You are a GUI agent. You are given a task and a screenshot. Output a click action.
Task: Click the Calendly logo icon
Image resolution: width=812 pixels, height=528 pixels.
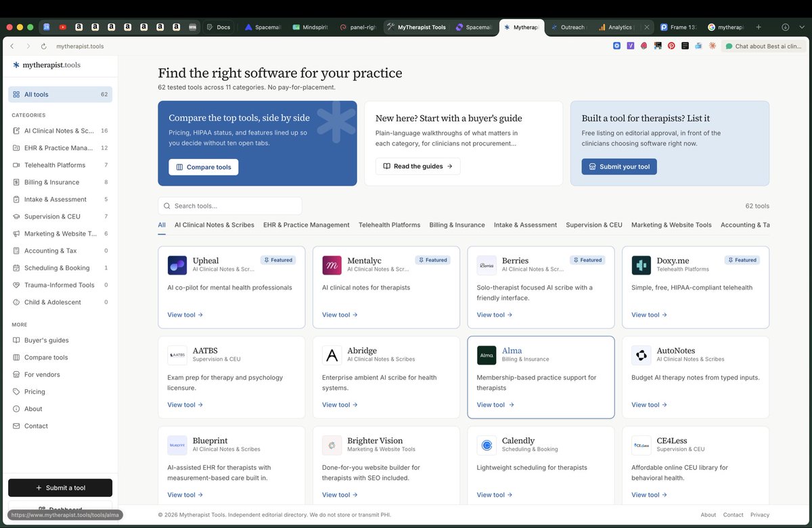[x=487, y=445]
